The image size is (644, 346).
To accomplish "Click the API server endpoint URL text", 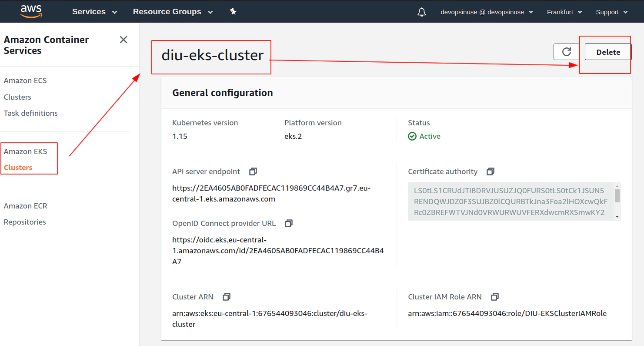I will coord(271,194).
